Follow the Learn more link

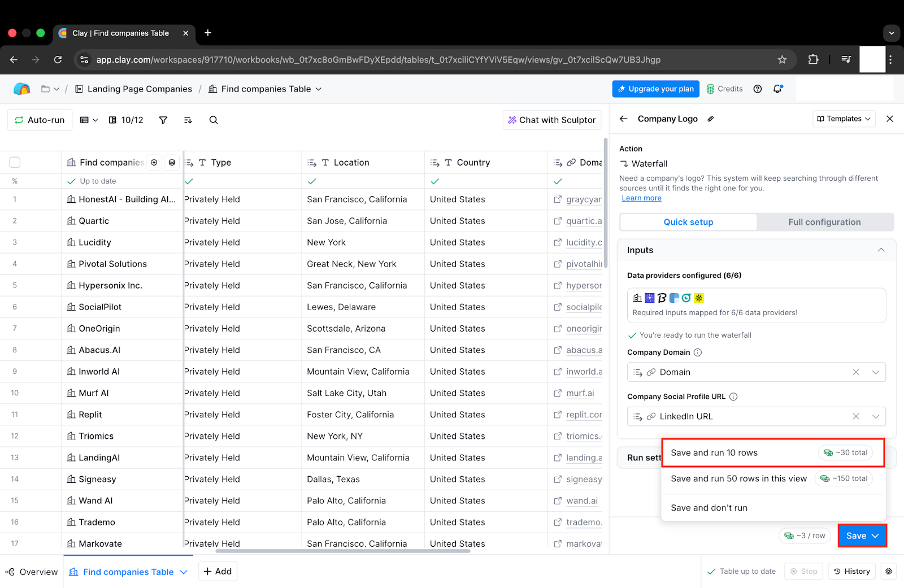pos(641,198)
